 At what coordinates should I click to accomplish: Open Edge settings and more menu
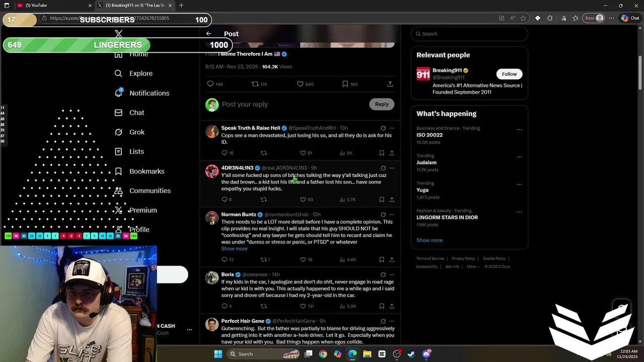pos(611,18)
